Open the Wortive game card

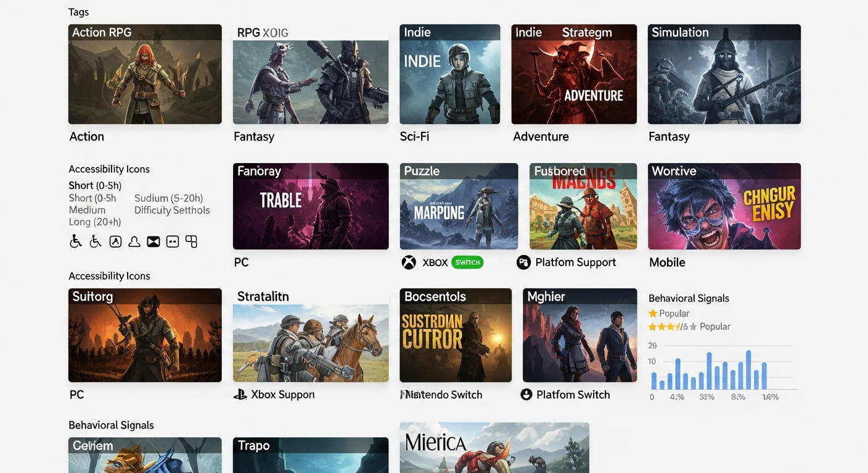pyautogui.click(x=724, y=206)
